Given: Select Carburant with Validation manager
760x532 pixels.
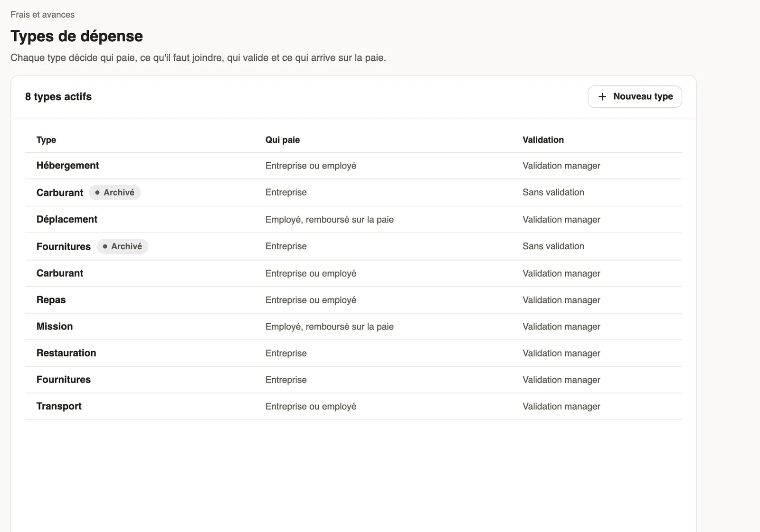Looking at the screenshot, I should (353, 273).
